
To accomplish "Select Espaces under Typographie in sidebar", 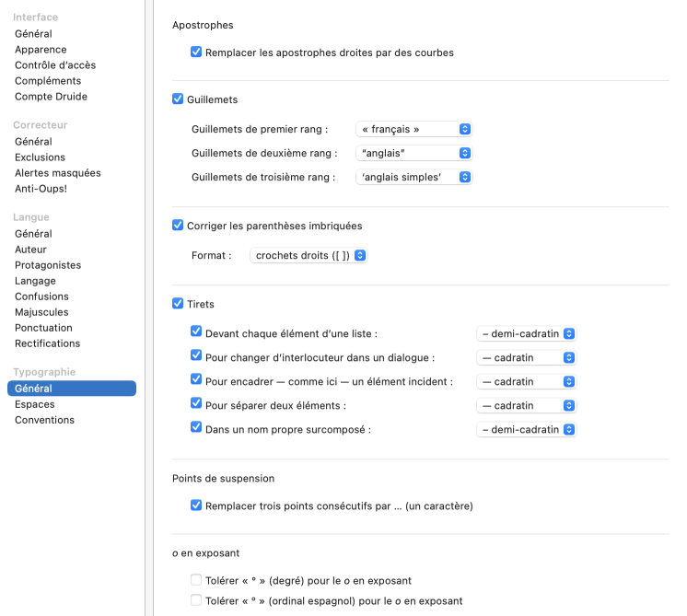I will pos(35,404).
